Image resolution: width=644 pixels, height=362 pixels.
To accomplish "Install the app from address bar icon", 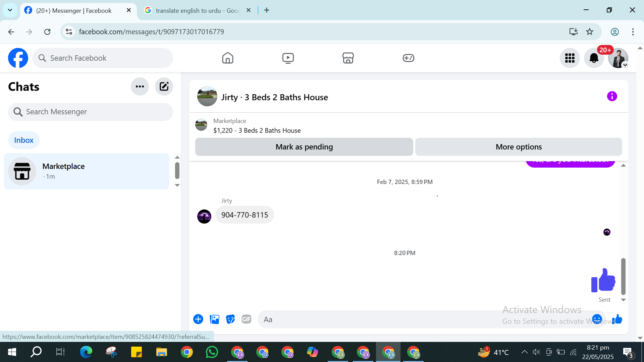I will (x=574, y=32).
